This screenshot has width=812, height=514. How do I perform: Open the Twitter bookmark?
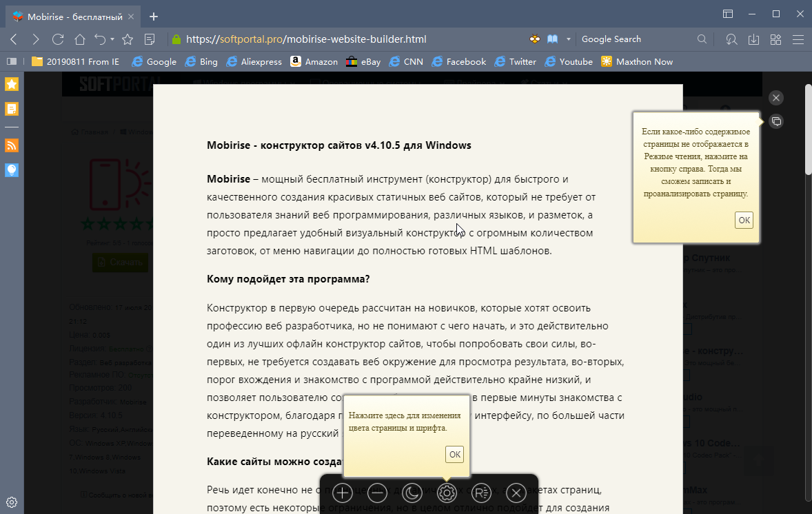(516, 61)
